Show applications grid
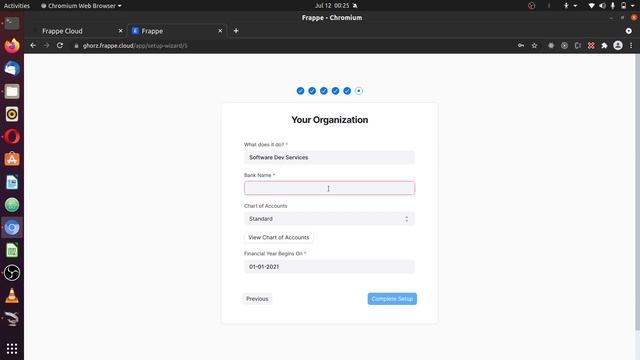This screenshot has height=360, width=640. [x=12, y=349]
